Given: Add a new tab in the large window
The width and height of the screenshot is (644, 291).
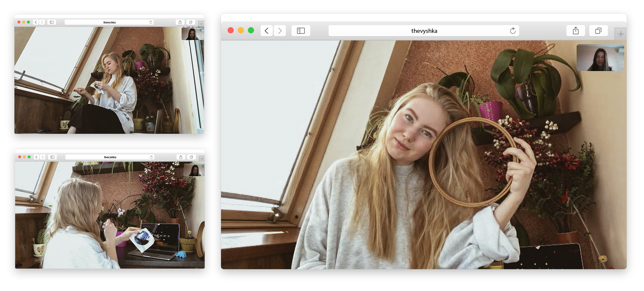Looking at the screenshot, I should click(x=621, y=34).
